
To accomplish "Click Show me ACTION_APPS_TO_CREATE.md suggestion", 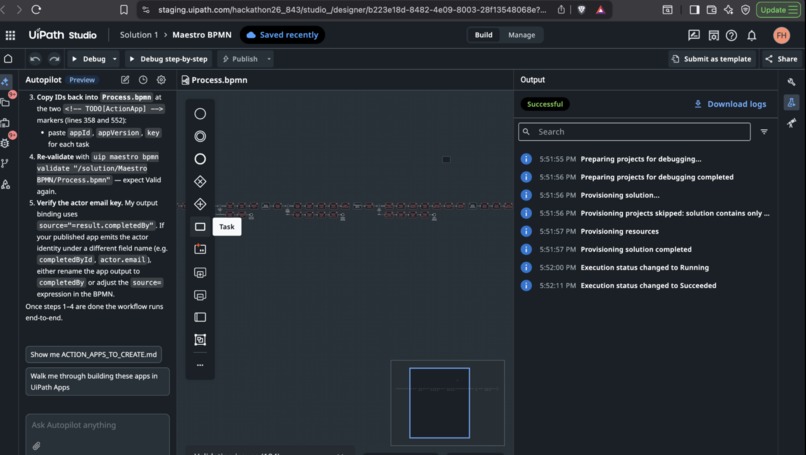I will (94, 354).
